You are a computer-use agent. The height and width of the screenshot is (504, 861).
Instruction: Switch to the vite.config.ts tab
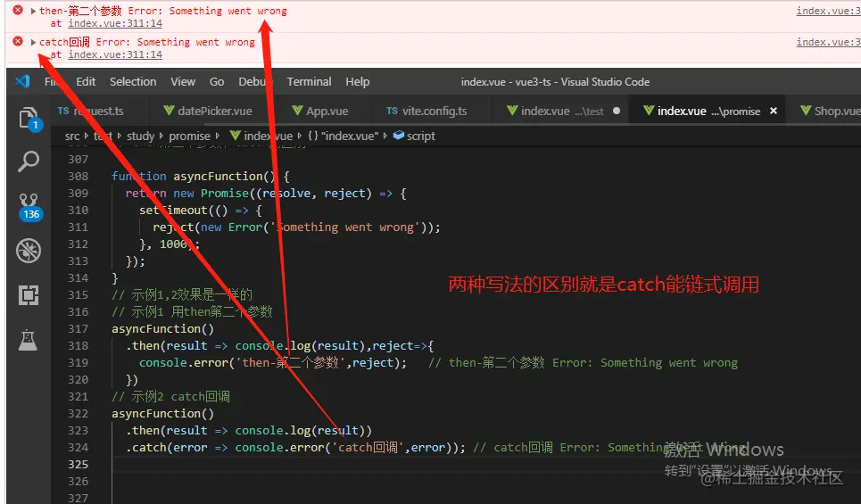[426, 111]
